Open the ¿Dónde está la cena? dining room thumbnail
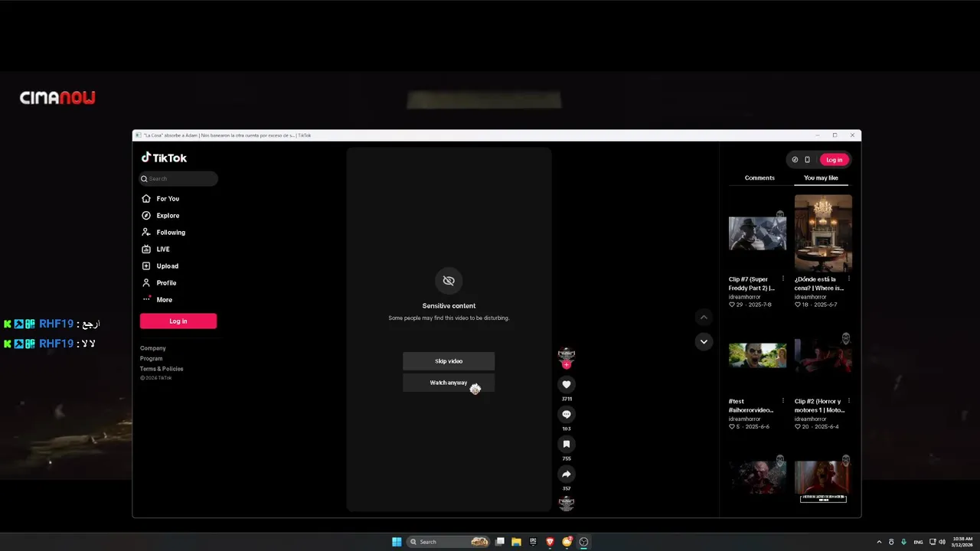This screenshot has height=551, width=980. [x=823, y=233]
